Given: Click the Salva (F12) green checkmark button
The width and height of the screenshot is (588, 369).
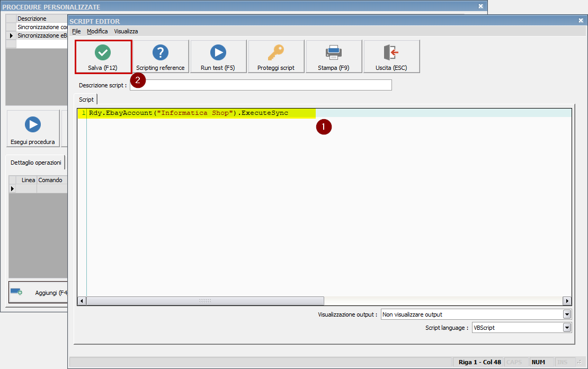Looking at the screenshot, I should pyautogui.click(x=103, y=57).
